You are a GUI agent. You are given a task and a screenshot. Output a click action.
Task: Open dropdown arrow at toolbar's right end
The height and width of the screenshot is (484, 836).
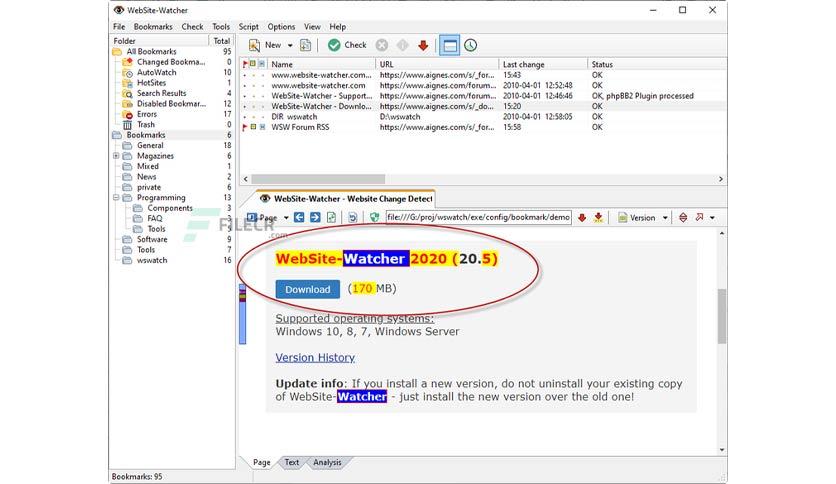[712, 217]
